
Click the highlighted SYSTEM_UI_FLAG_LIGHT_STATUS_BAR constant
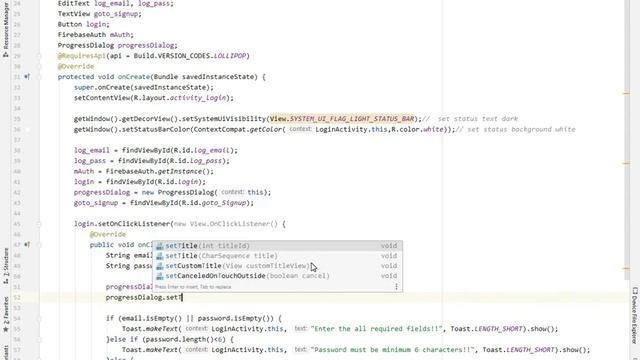(x=352, y=119)
